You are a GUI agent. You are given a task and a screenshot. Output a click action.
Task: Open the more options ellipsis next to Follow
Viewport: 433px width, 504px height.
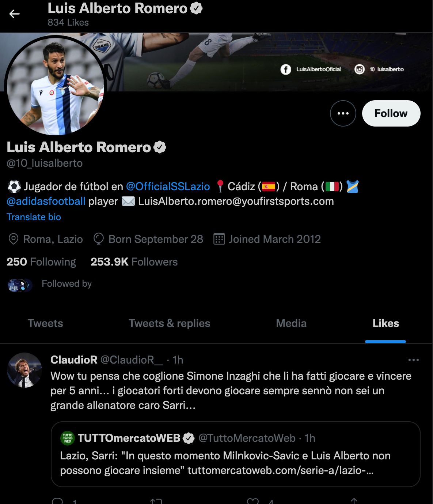click(342, 113)
